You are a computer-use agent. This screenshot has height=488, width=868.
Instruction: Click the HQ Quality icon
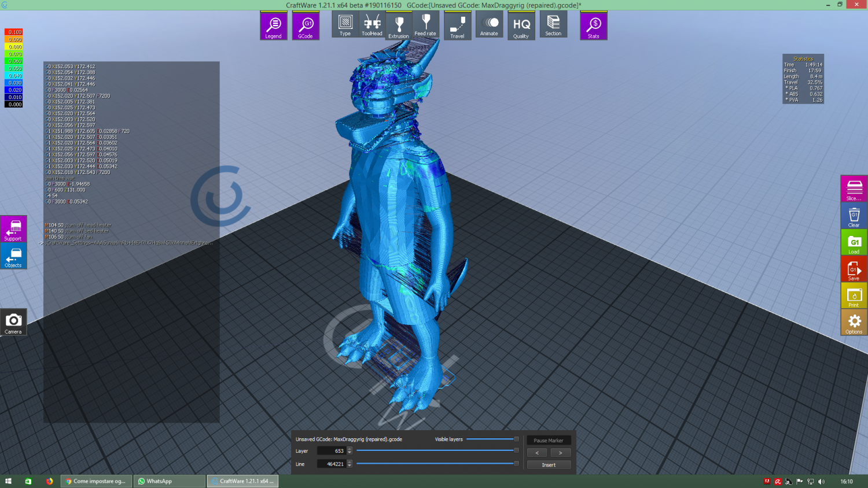pos(521,26)
